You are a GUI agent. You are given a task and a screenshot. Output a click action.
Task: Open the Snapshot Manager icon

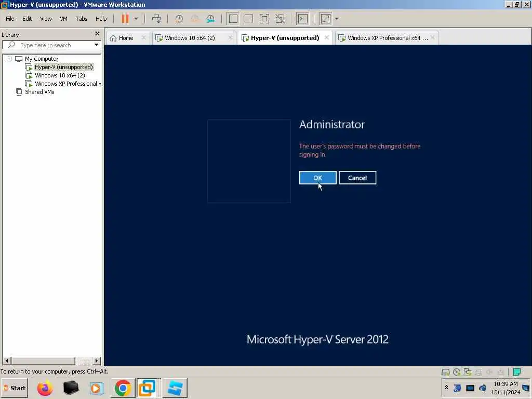(210, 19)
